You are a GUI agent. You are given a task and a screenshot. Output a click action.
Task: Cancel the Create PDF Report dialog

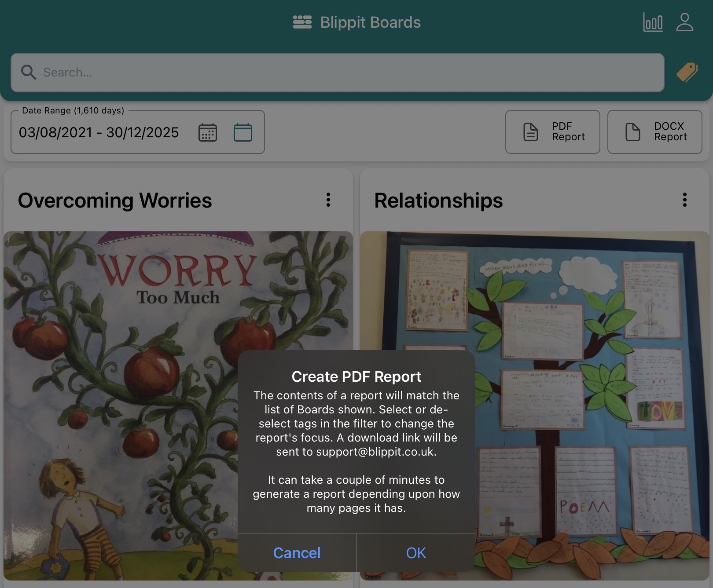[x=297, y=553]
